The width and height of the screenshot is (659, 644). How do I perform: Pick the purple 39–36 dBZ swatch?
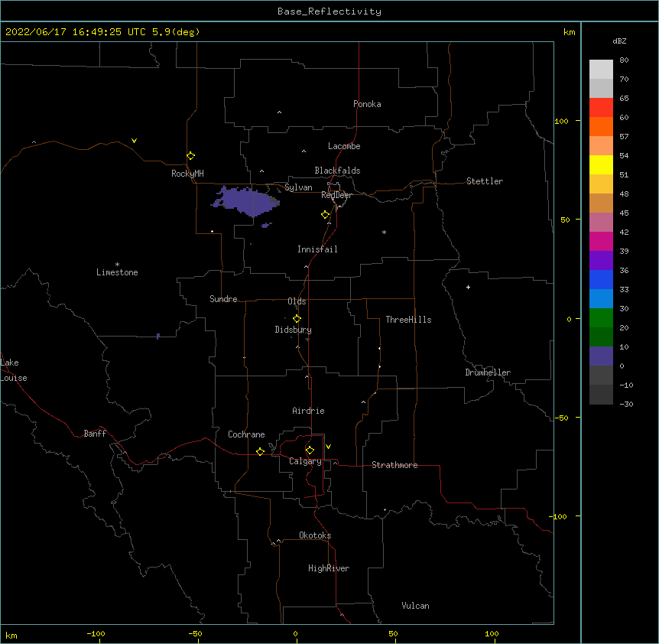tap(601, 260)
